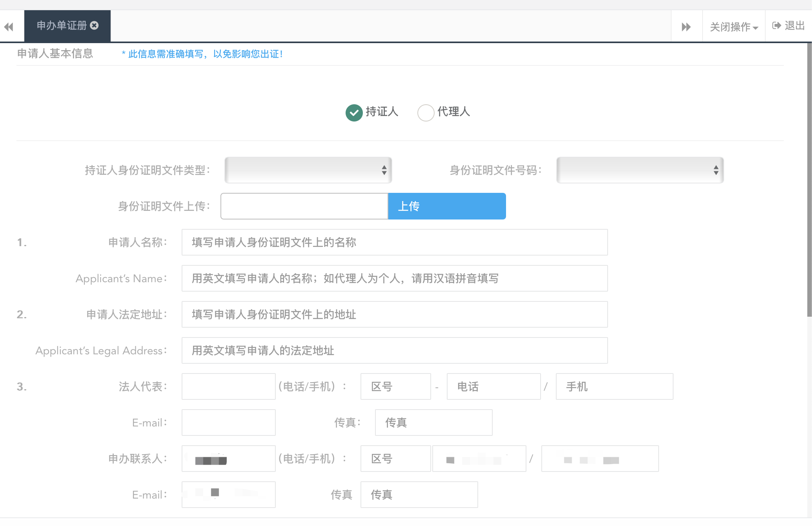812x526 pixels.
Task: Click the 身份证明文件上传 file path field
Action: [x=304, y=206]
